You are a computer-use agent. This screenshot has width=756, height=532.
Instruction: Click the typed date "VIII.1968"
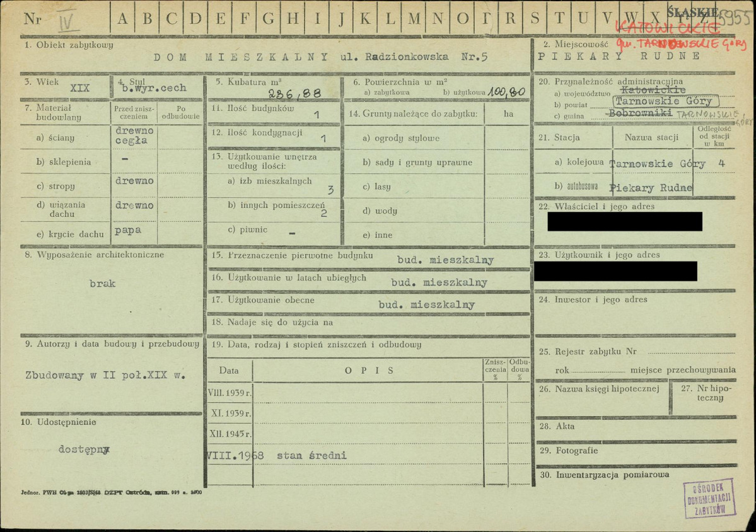coord(235,455)
